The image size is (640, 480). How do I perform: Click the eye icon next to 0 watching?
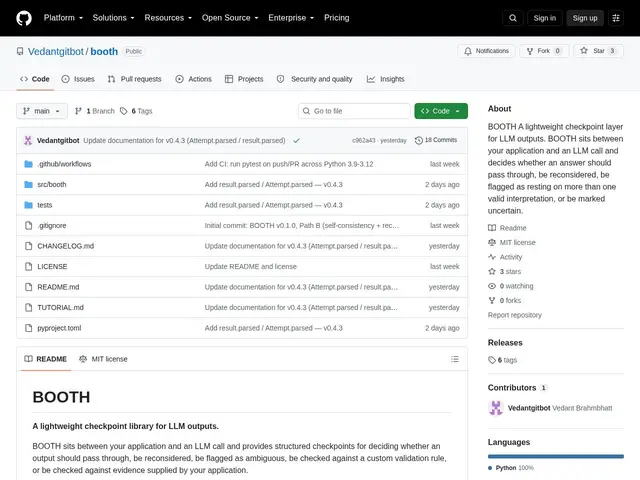click(x=492, y=286)
